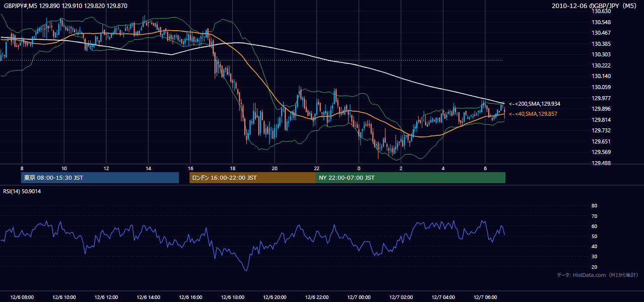
Task: Click RSI axis level 40
Action: [594, 246]
